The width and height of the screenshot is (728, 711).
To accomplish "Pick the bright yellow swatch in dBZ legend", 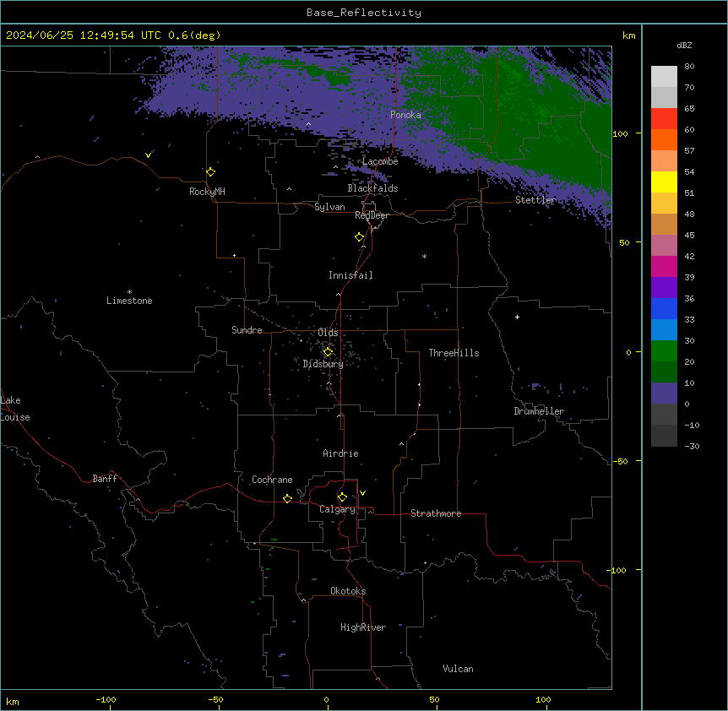I will click(x=664, y=182).
